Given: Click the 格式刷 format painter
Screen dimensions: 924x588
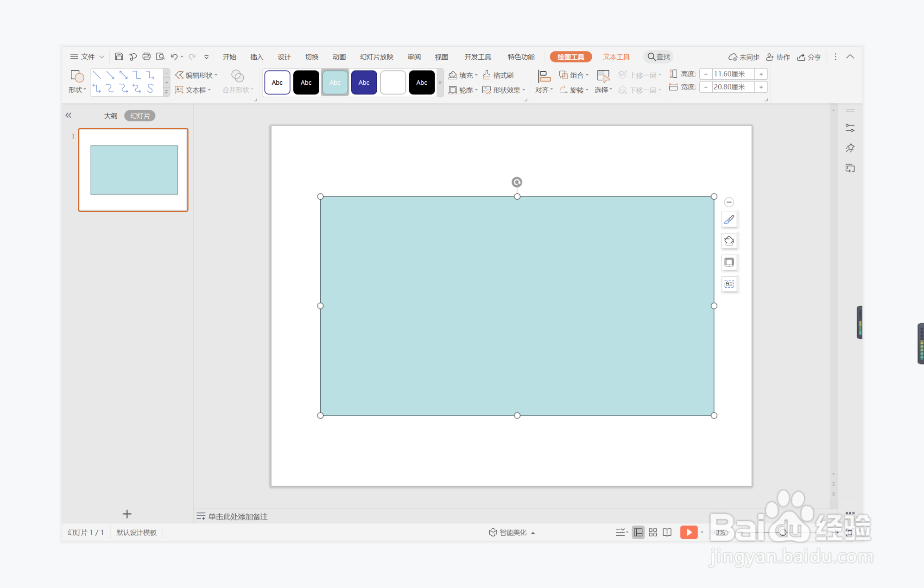Looking at the screenshot, I should (498, 75).
